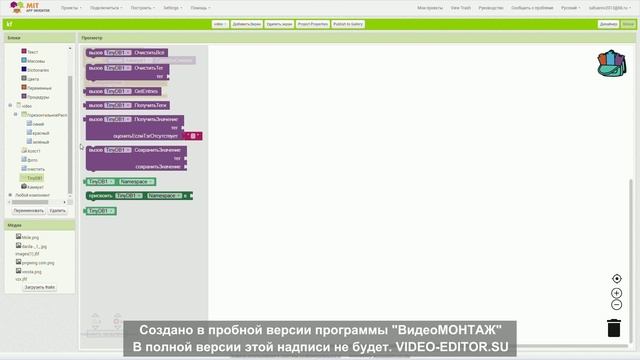640x360 pixels.
Task: Open the Помощь menu
Action: coord(200,8)
